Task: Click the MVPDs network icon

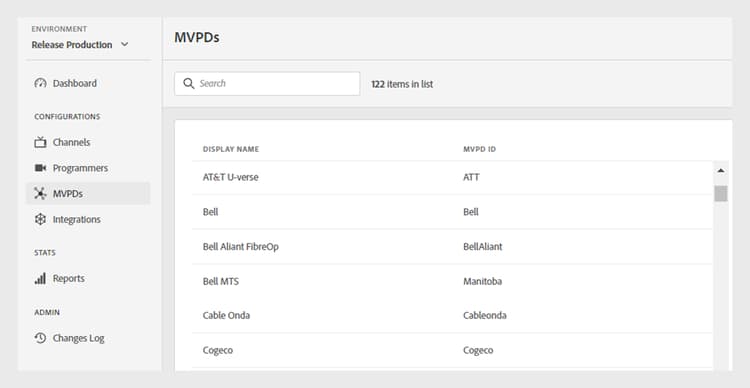Action: [40, 194]
